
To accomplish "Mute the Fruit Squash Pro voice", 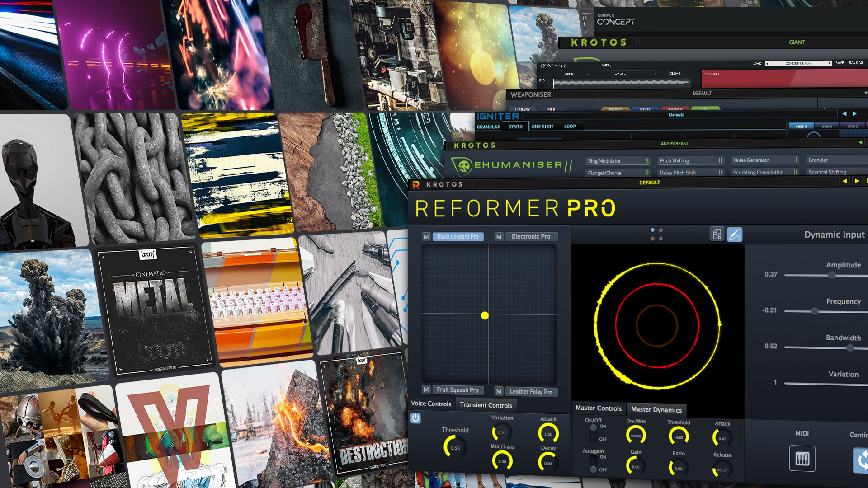I will [x=426, y=389].
